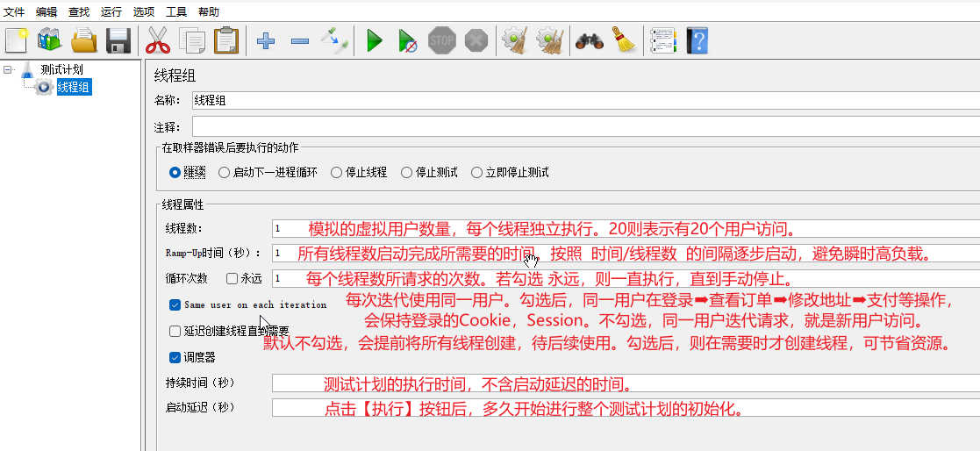Click the Cut scissors icon
This screenshot has height=451, width=980.
(x=158, y=41)
